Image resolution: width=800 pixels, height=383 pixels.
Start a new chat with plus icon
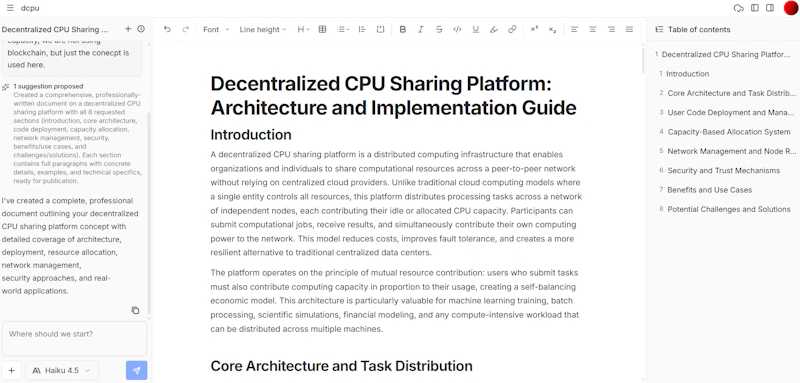128,30
